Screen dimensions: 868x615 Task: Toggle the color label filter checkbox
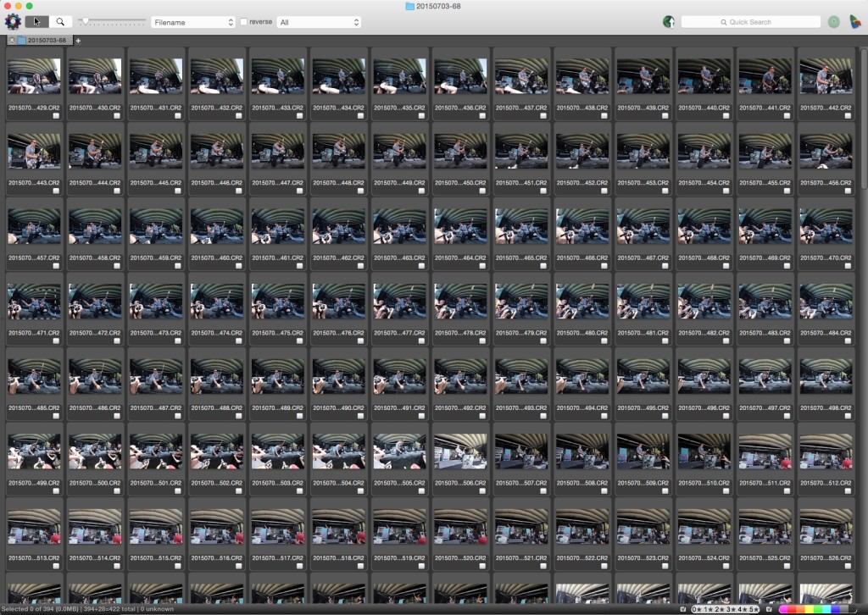(769, 609)
